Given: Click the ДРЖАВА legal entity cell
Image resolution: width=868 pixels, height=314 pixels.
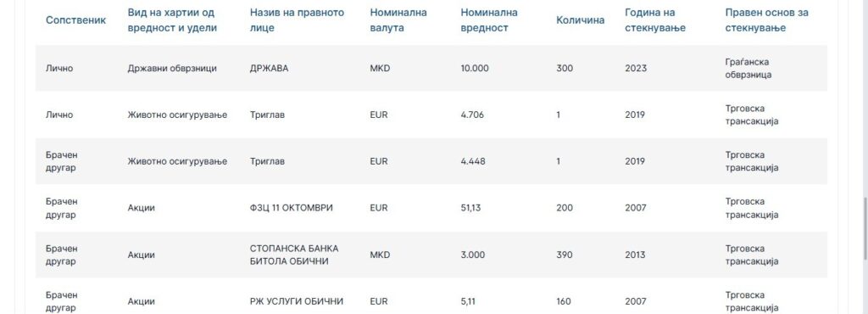Looking at the screenshot, I should click(x=269, y=68).
